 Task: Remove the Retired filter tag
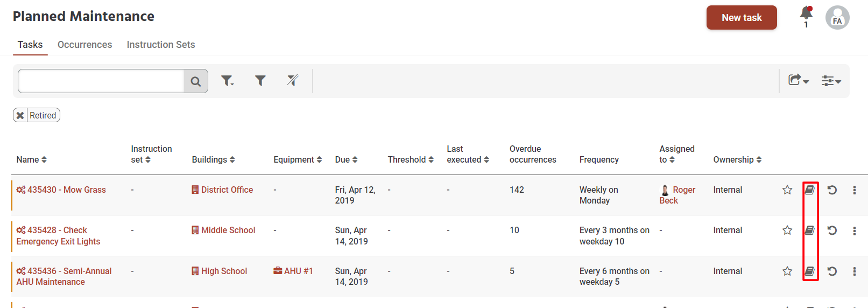tap(20, 115)
